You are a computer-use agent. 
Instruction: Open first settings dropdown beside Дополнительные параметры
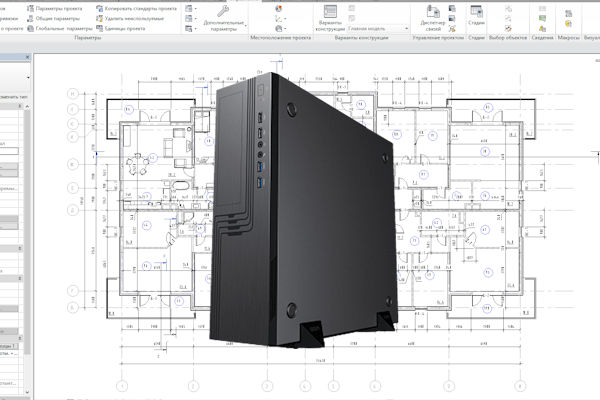191,8
